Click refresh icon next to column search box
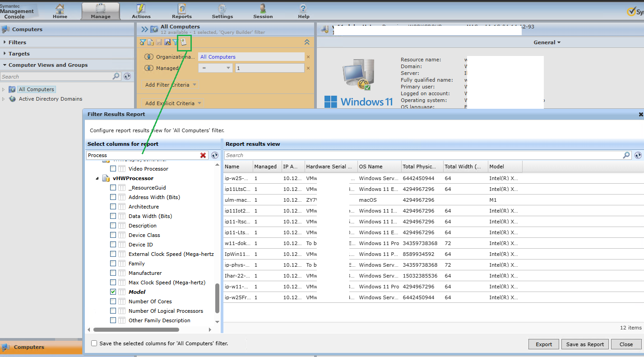This screenshot has height=357, width=644. pyautogui.click(x=215, y=155)
